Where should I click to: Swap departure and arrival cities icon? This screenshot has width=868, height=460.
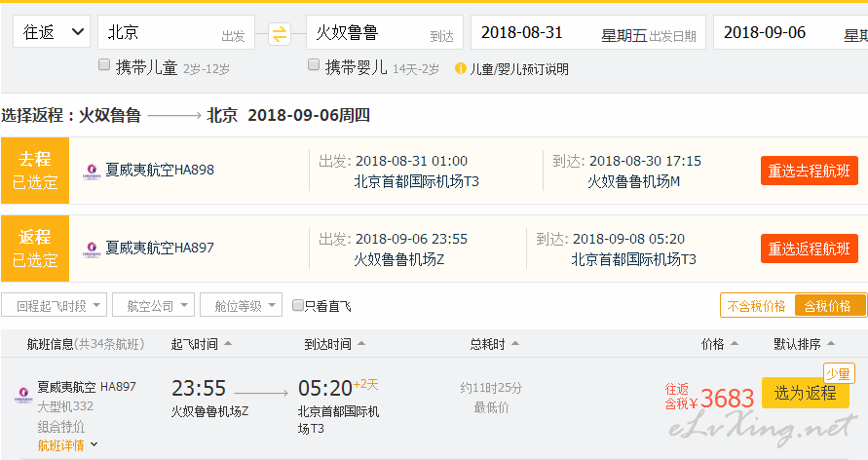[x=280, y=34]
